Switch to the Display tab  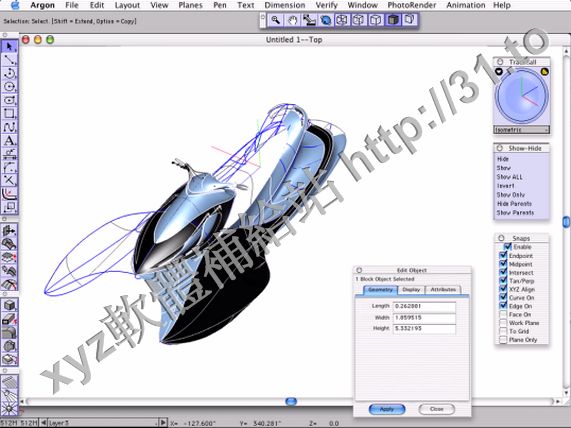click(x=411, y=290)
